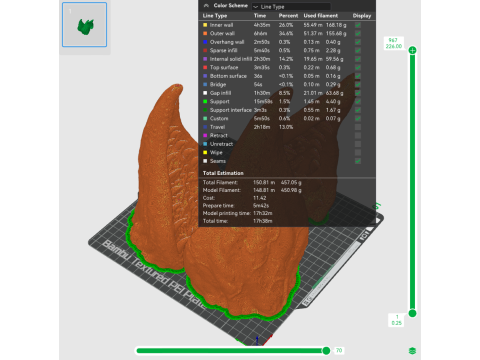Toggle Top surface display checkbox
This screenshot has width=480, height=360.
358,67
